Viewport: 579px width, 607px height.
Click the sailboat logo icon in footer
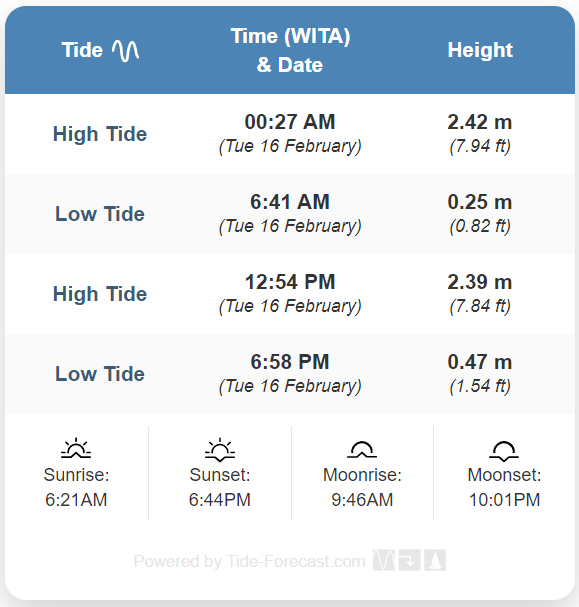coord(435,560)
